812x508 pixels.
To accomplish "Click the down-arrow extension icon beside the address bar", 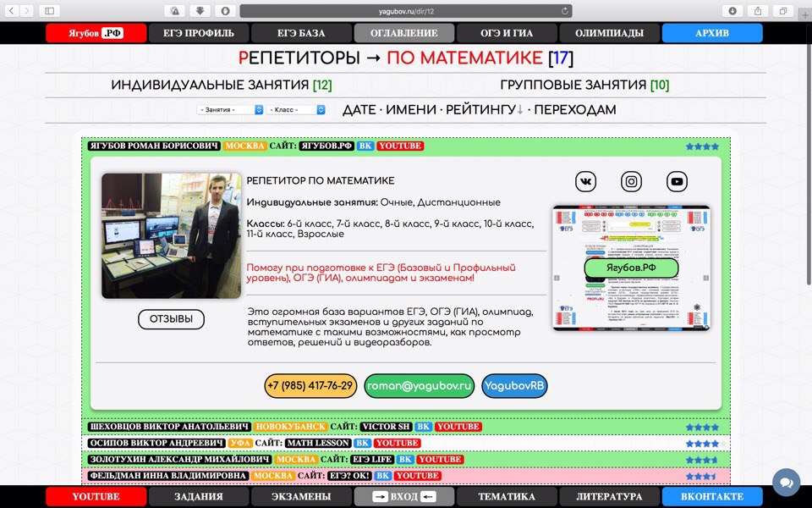I will 200,10.
